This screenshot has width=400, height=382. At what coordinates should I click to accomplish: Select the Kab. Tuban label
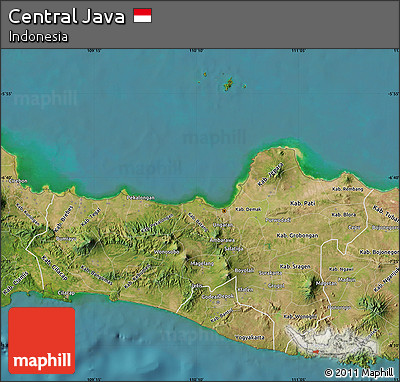(x=386, y=214)
